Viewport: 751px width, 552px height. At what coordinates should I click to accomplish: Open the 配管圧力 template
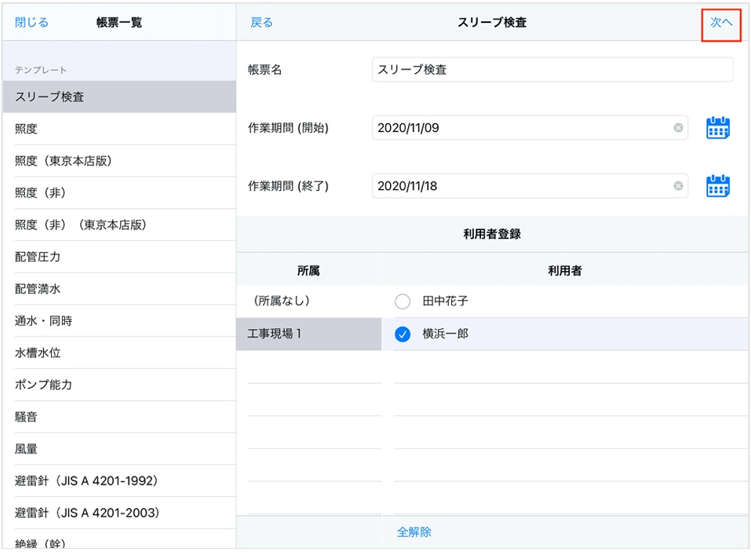pos(118,257)
